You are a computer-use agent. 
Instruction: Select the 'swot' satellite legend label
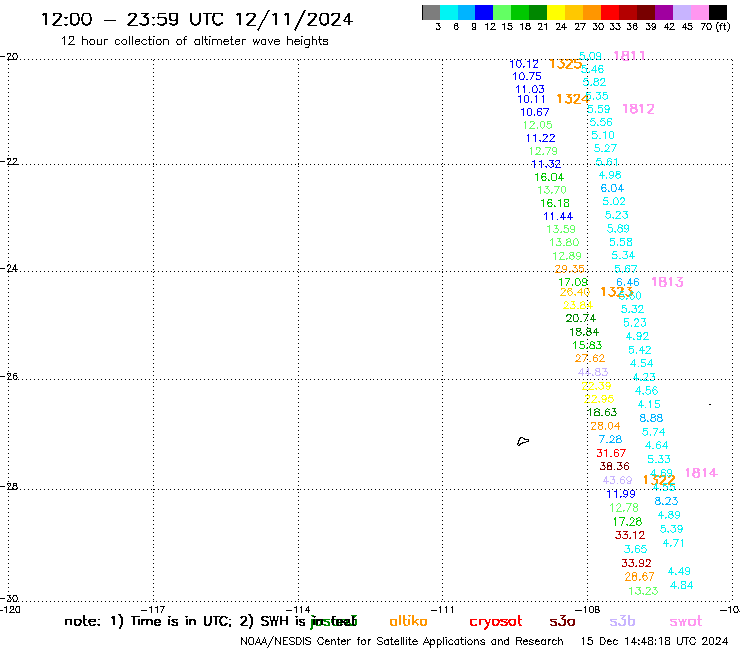(686, 622)
